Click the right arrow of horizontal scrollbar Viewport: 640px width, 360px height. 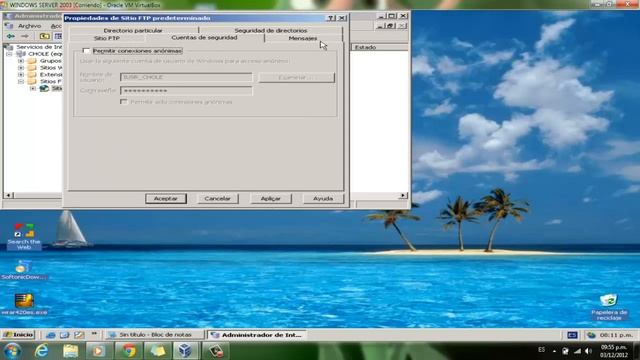tap(404, 196)
